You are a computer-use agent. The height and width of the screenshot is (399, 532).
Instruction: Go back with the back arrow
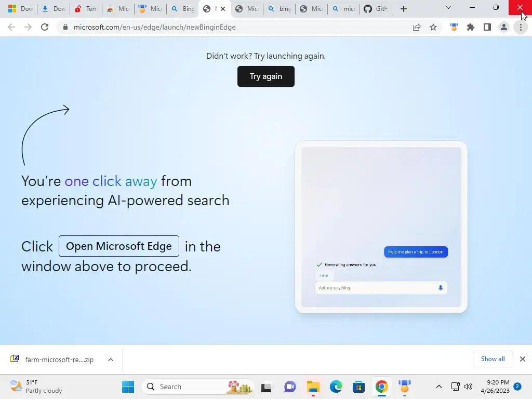click(11, 27)
